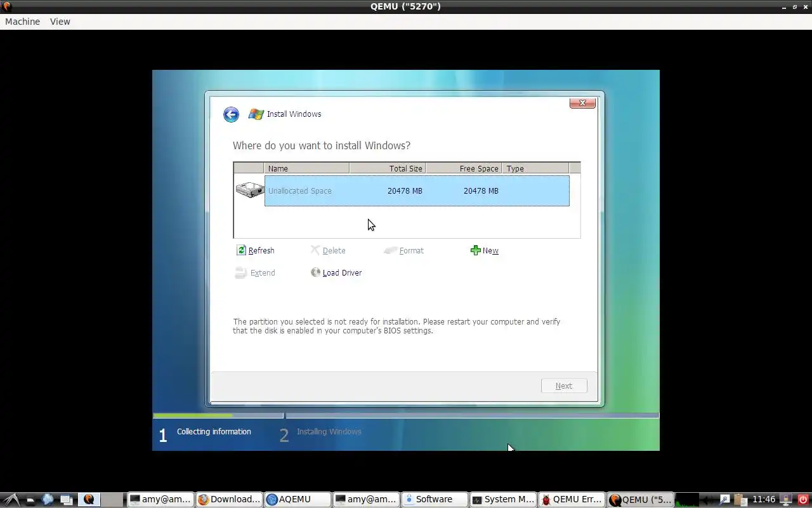Click the greyed Delete X icon
Screen dimensions: 812x508
coord(315,250)
